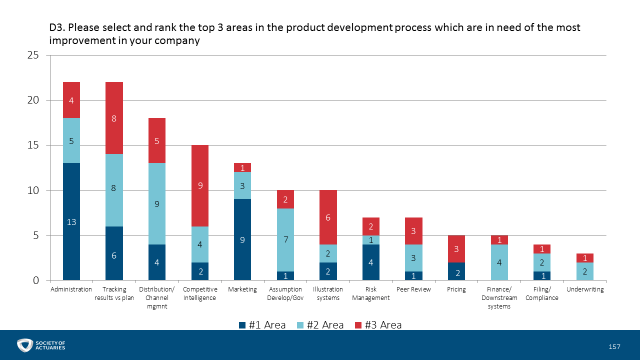The height and width of the screenshot is (360, 640).
Task: Select Marketing's dark blue segment labeled 9
Action: coord(242,240)
